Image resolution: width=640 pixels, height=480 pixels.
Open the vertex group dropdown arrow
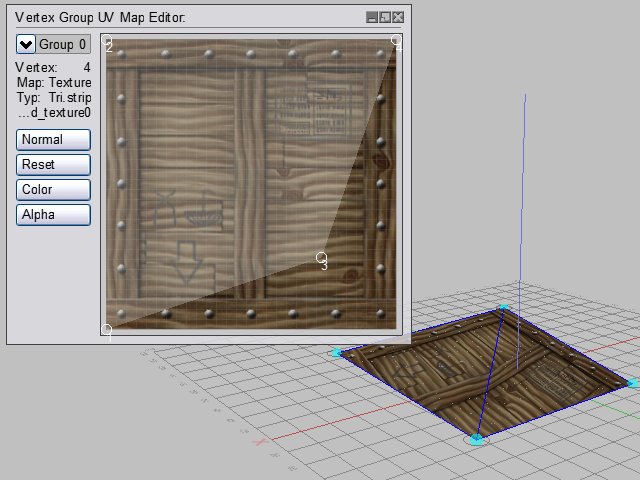point(27,44)
